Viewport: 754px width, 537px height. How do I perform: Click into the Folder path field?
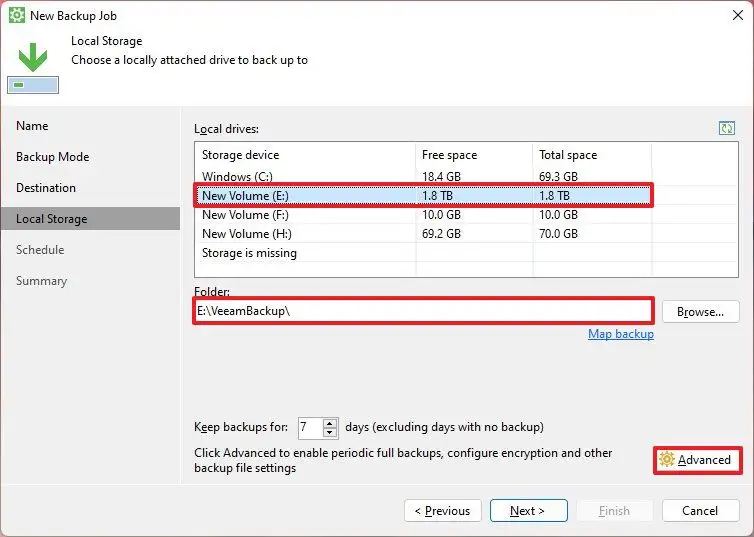(x=423, y=311)
